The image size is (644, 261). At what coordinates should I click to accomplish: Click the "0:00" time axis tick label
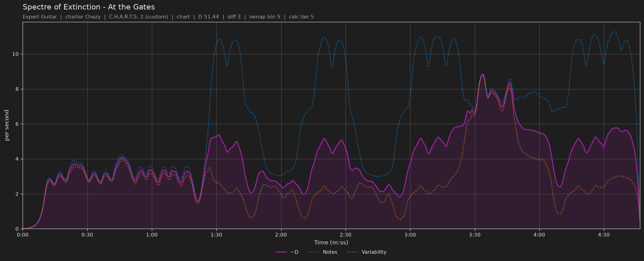23,235
